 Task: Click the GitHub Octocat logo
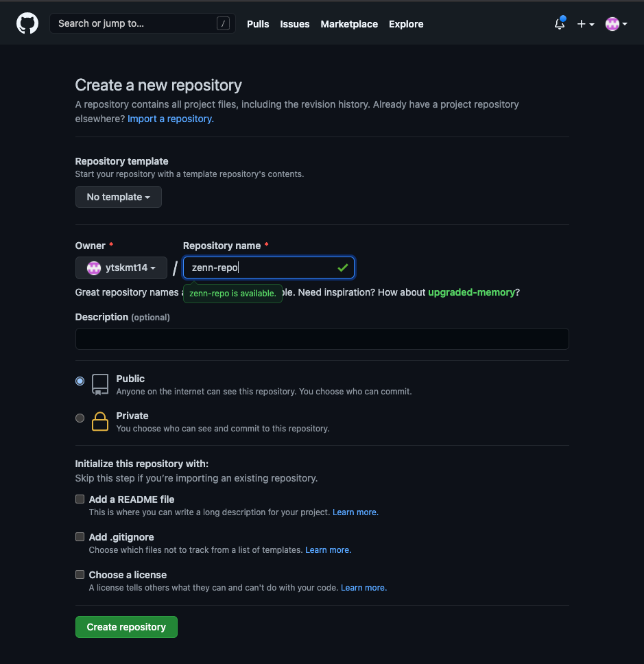27,23
